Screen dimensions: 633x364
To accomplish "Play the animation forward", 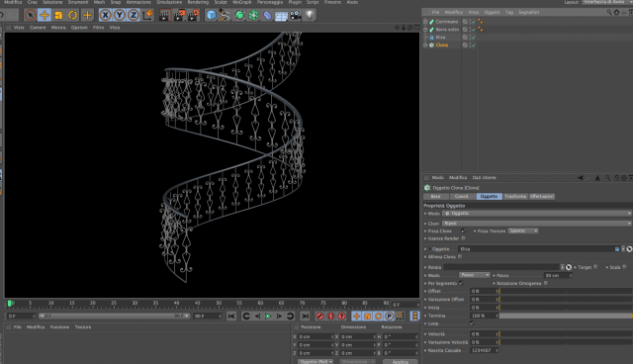I will [268, 316].
